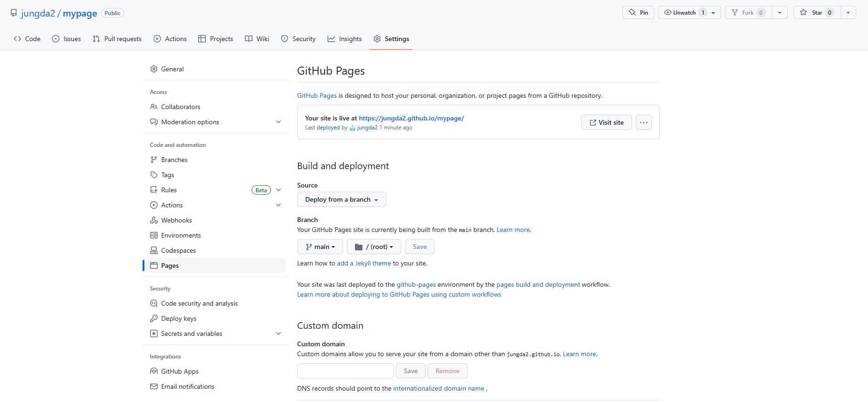
Task: Open the Wiki tab
Action: pos(257,39)
